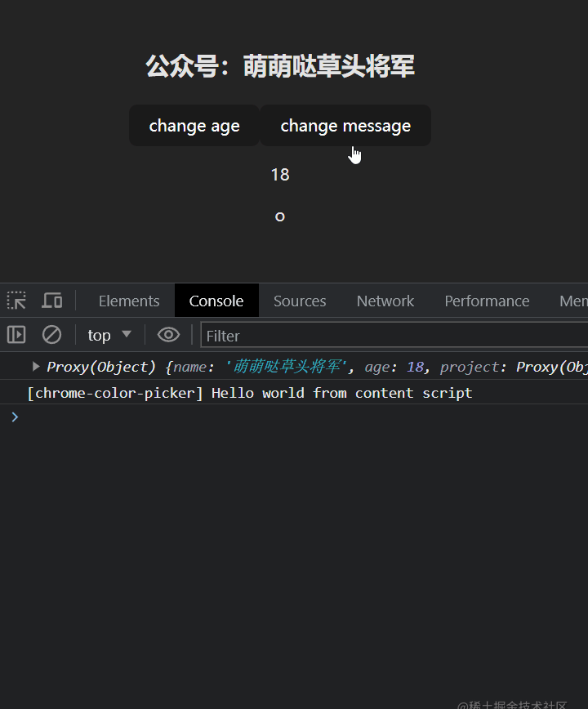The height and width of the screenshot is (709, 588).
Task: Open the Elements tab
Action: [129, 301]
